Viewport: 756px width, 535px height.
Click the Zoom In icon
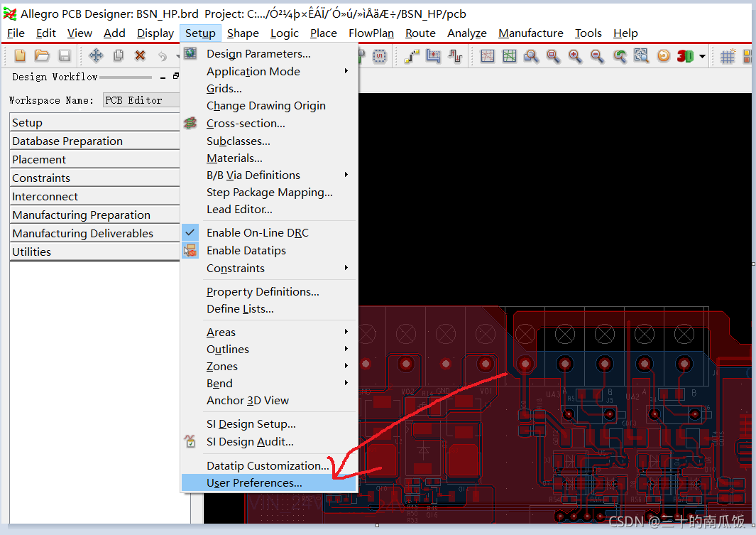point(575,56)
